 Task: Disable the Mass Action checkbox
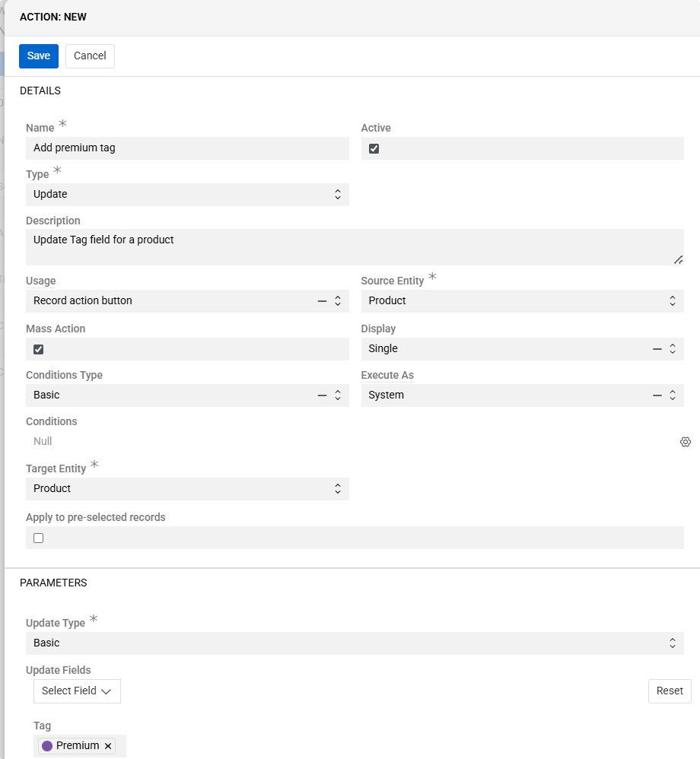pos(39,350)
